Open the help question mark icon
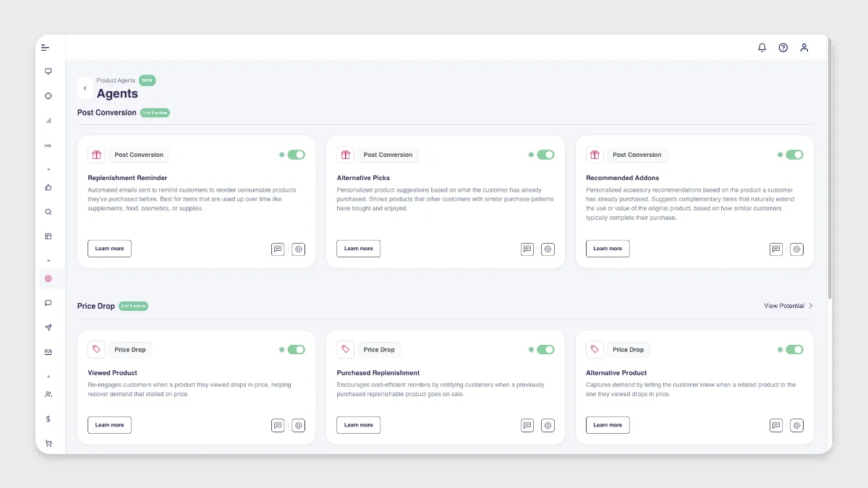Viewport: 868px width, 488px height. pyautogui.click(x=783, y=48)
